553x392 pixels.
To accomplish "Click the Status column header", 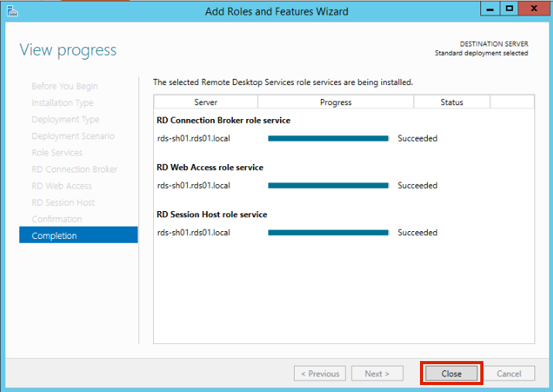I will coord(452,102).
